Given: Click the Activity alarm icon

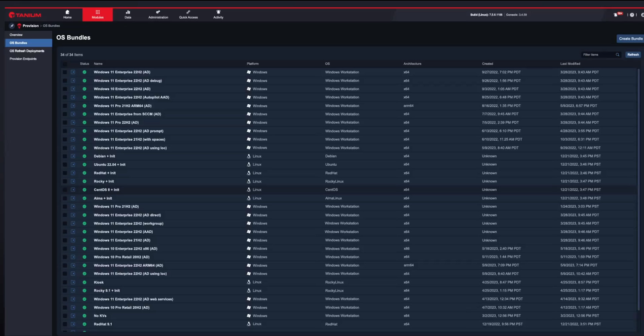Looking at the screenshot, I should [x=218, y=14].
